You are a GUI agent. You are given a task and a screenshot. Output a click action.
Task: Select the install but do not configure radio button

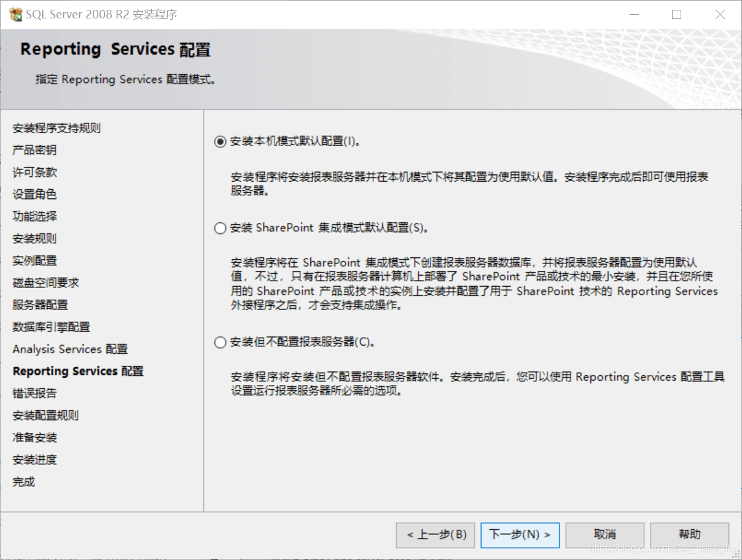coord(220,343)
